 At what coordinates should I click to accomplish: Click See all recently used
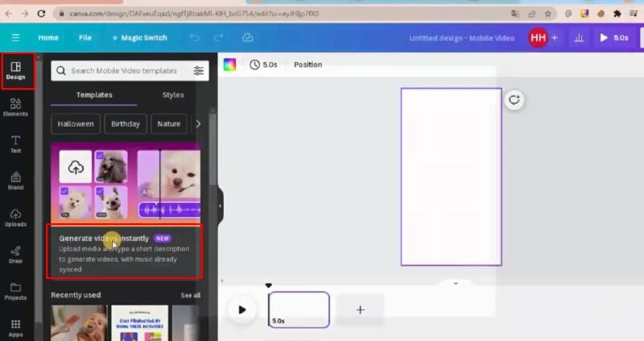190,295
